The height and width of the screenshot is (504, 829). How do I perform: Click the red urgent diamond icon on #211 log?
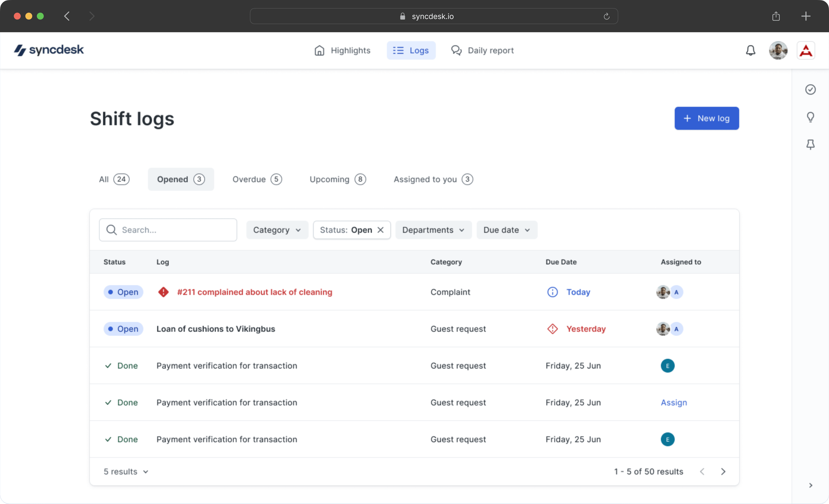pos(164,292)
